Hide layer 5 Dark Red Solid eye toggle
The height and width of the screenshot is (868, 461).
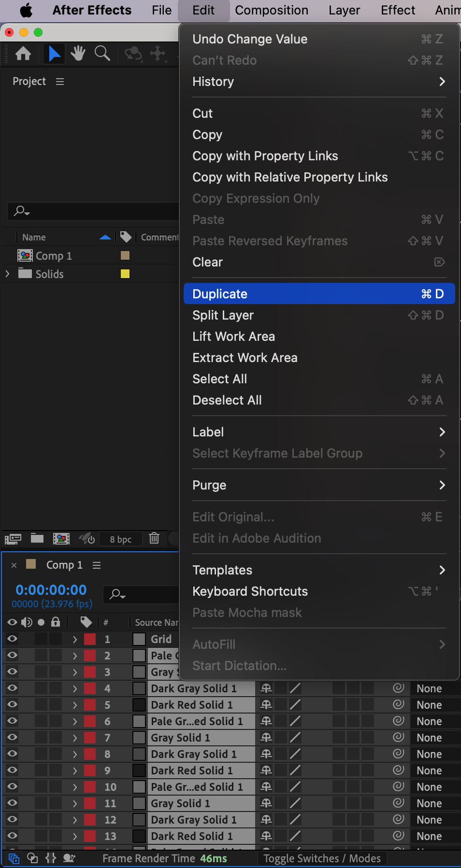point(13,704)
